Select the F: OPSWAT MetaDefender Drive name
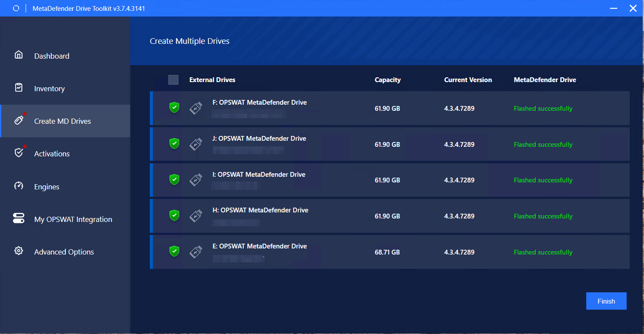The height and width of the screenshot is (334, 644). click(260, 103)
